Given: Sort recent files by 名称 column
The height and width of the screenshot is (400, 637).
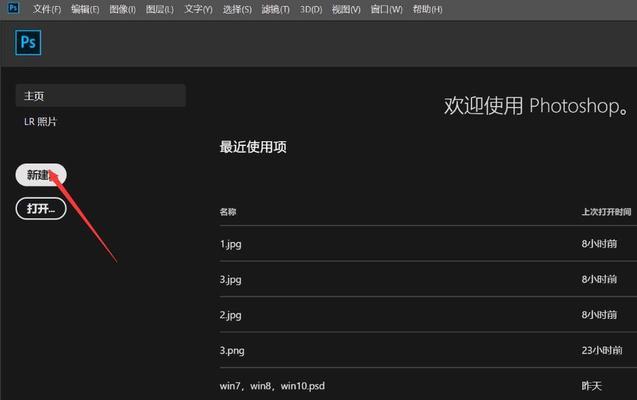Looking at the screenshot, I should pos(228,212).
